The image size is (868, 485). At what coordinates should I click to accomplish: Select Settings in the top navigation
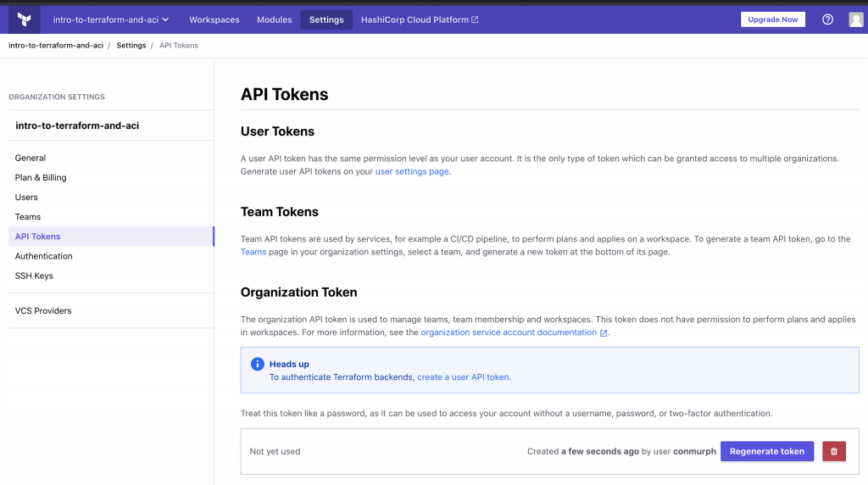[326, 20]
